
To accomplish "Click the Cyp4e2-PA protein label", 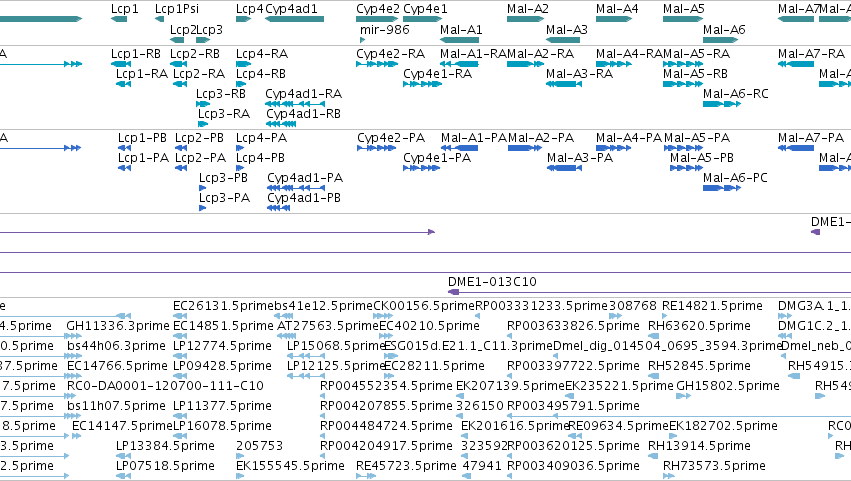I will tap(391, 138).
